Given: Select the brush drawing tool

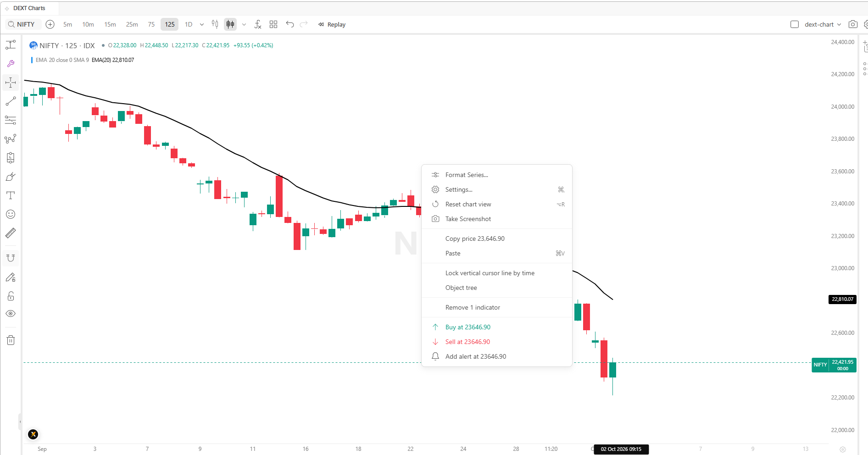Looking at the screenshot, I should click(x=11, y=177).
